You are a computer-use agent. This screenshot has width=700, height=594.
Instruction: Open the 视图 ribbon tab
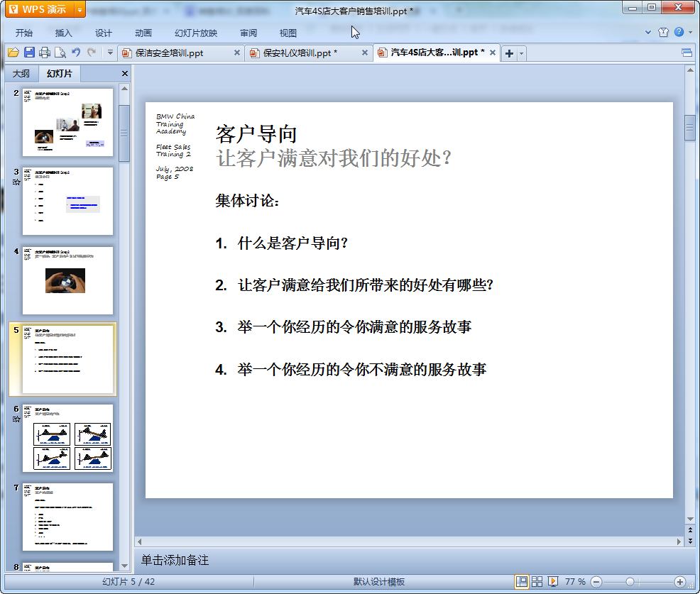(288, 33)
